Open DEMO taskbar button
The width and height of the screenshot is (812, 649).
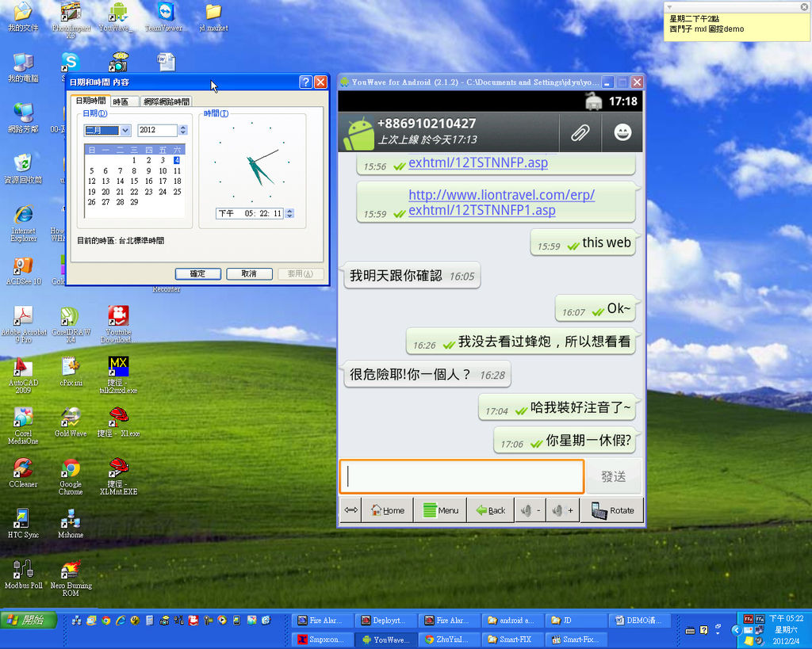640,620
